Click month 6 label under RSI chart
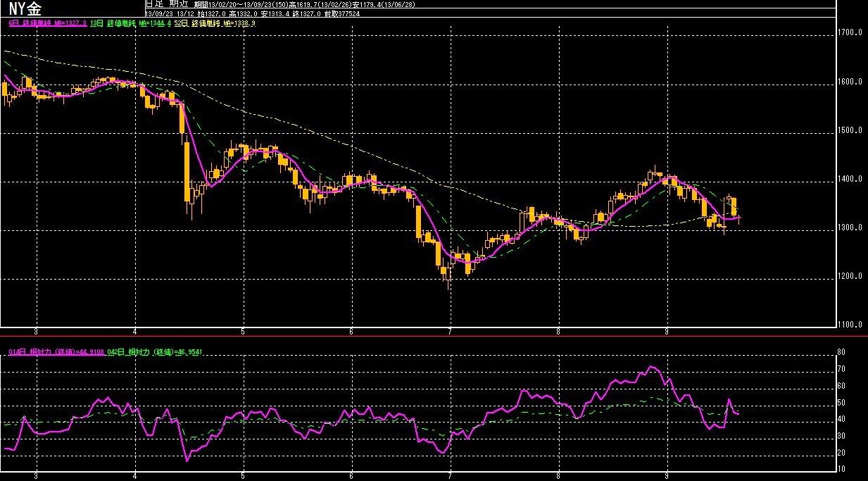This screenshot has height=481, width=868. click(351, 477)
